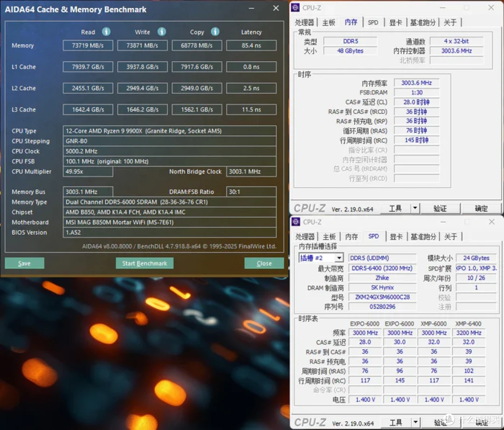
Task: Click the Write column info icon
Action: pos(161,32)
